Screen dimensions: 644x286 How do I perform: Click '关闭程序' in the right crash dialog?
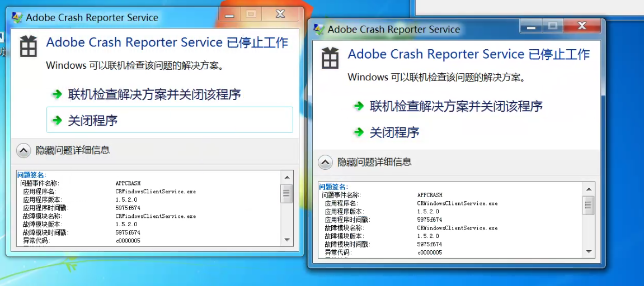pos(394,132)
